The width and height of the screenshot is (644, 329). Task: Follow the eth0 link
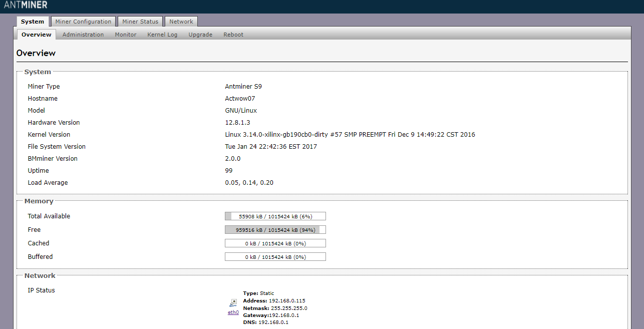coord(233,312)
